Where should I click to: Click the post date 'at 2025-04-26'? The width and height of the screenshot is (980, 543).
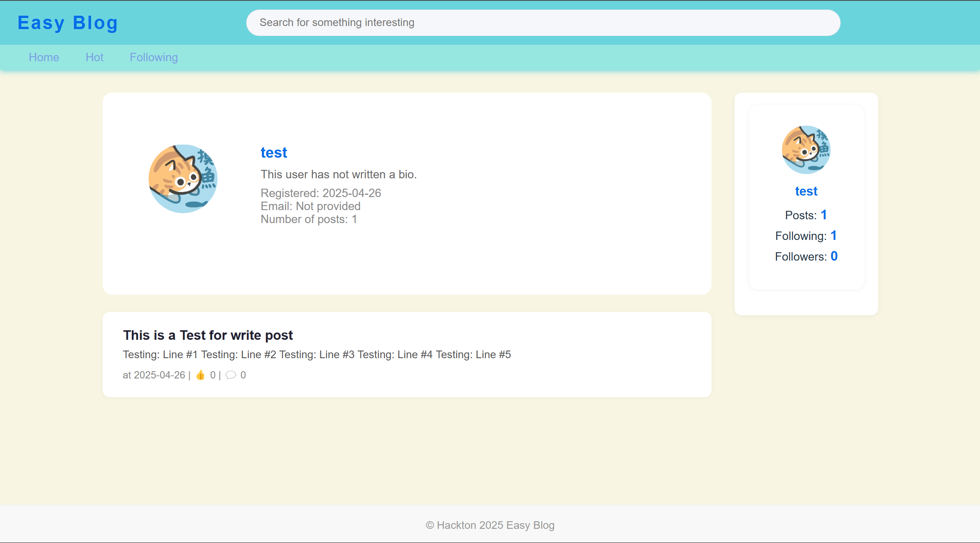pyautogui.click(x=154, y=375)
